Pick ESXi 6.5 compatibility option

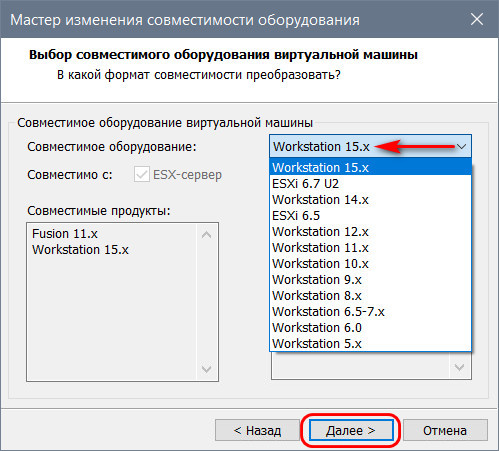370,215
